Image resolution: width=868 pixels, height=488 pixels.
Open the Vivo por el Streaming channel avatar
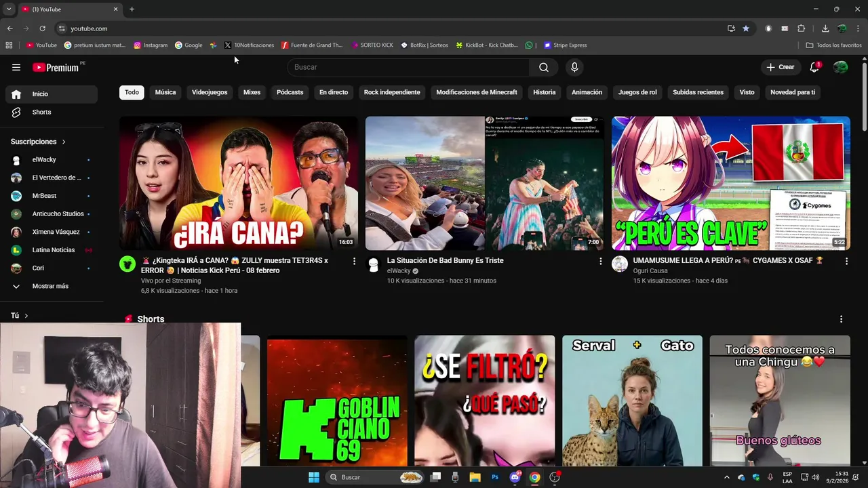(x=127, y=264)
